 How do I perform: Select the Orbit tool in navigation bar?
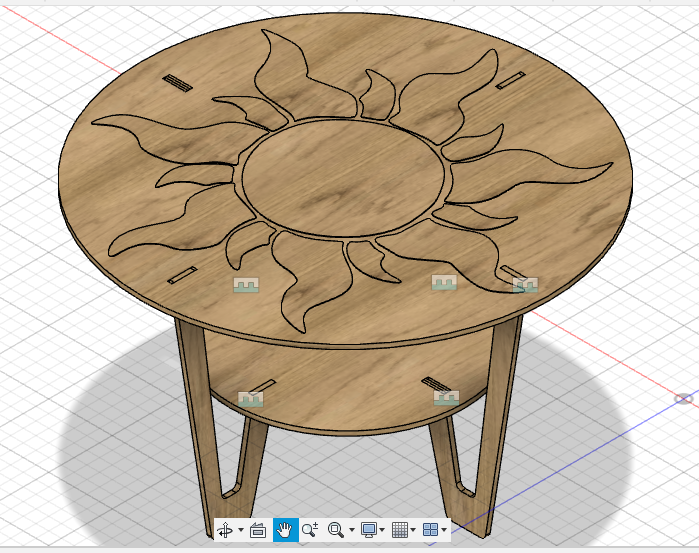coord(225,530)
